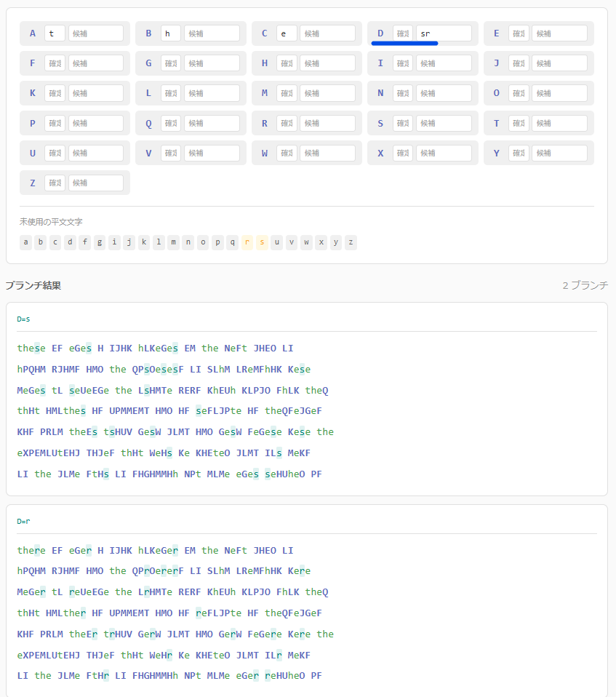Click the '2 ブランチ' branch count label
The image size is (616, 697).
pos(585,286)
